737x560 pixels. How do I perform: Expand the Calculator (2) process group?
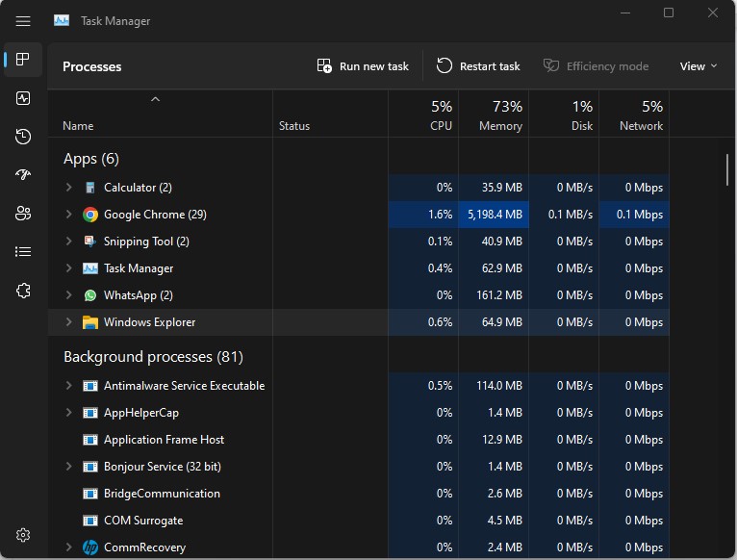click(68, 187)
